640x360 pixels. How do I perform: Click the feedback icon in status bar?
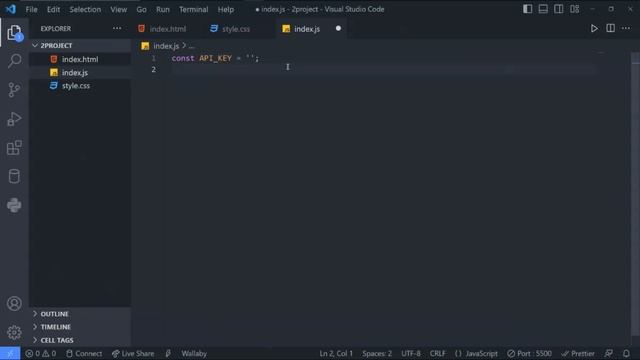click(x=609, y=353)
